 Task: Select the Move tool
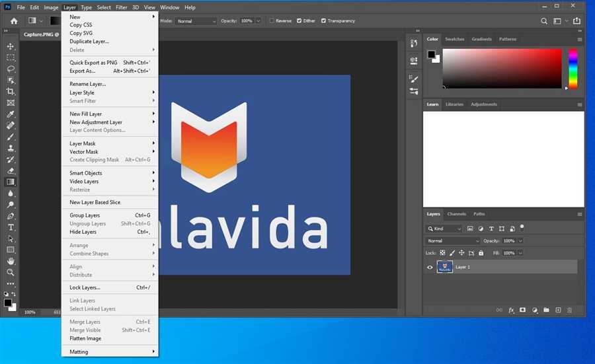[x=11, y=46]
